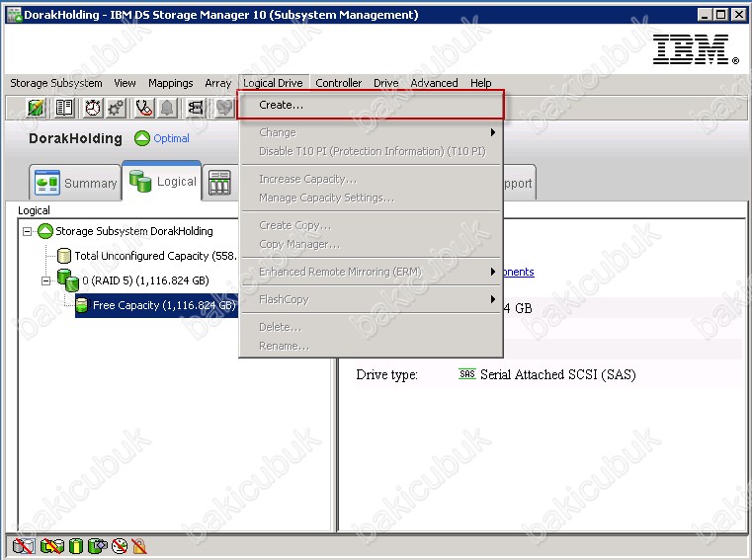Image resolution: width=752 pixels, height=560 pixels.
Task: Open the Drive menu
Action: click(386, 83)
